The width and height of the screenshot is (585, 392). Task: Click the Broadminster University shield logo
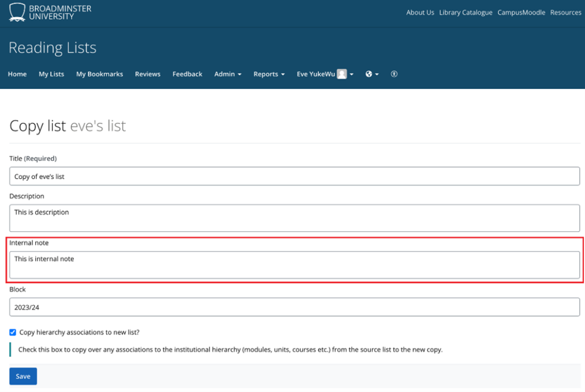tap(17, 12)
